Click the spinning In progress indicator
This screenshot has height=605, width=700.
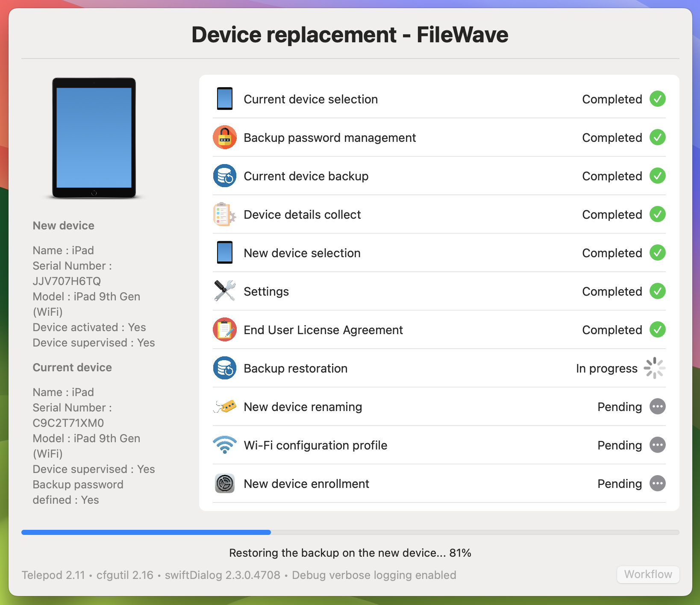[x=655, y=368]
